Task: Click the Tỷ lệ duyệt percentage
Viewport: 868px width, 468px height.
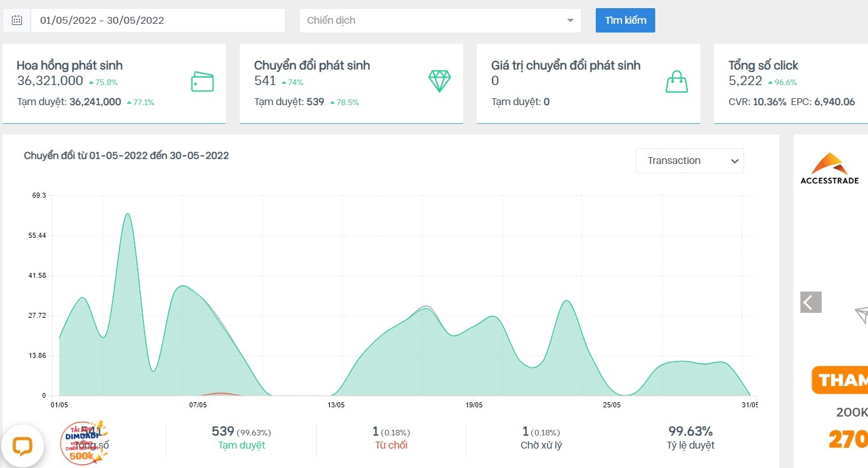Action: pos(691,438)
